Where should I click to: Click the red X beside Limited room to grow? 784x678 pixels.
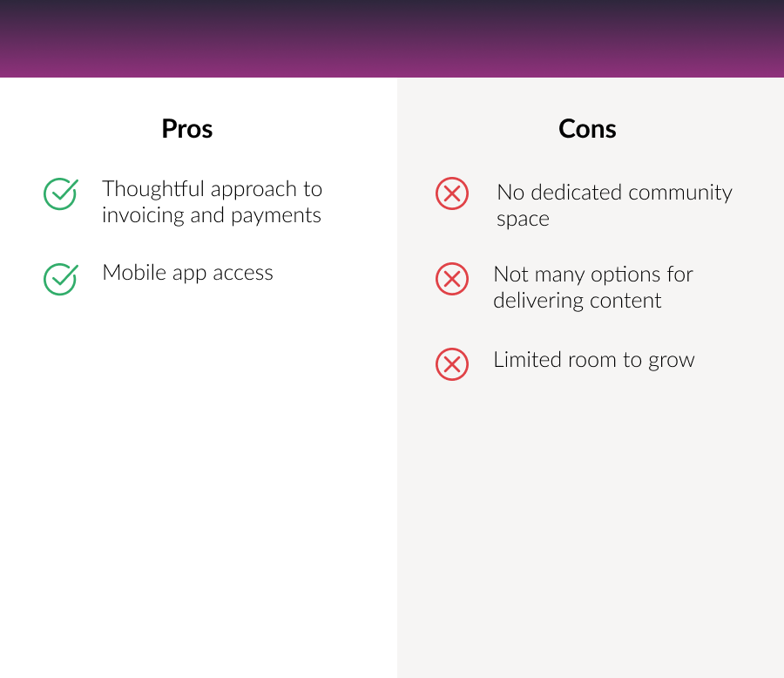tap(451, 363)
